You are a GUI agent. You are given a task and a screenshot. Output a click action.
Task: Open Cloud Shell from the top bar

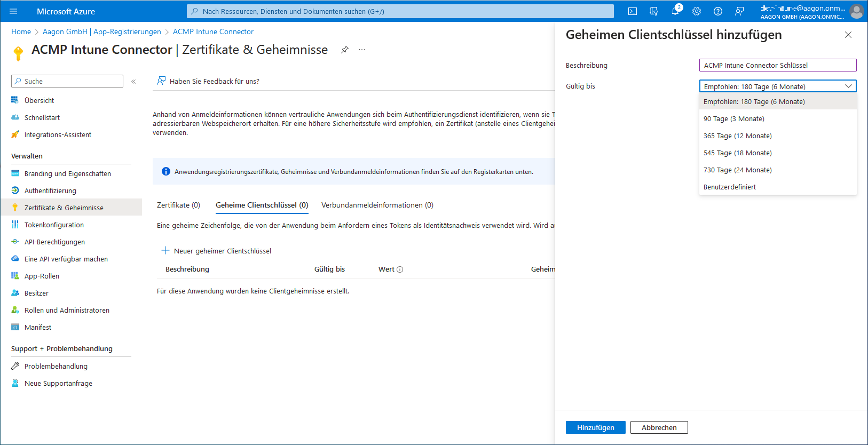[633, 11]
